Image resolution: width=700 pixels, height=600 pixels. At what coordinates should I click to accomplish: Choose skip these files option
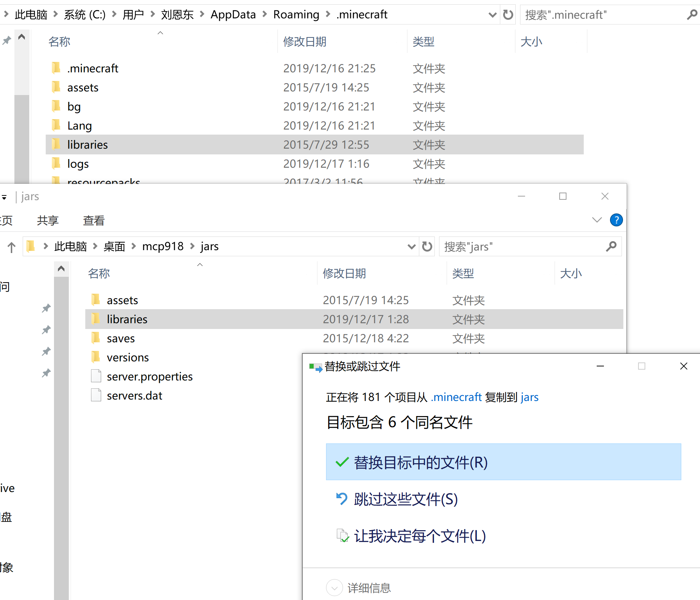tap(405, 499)
